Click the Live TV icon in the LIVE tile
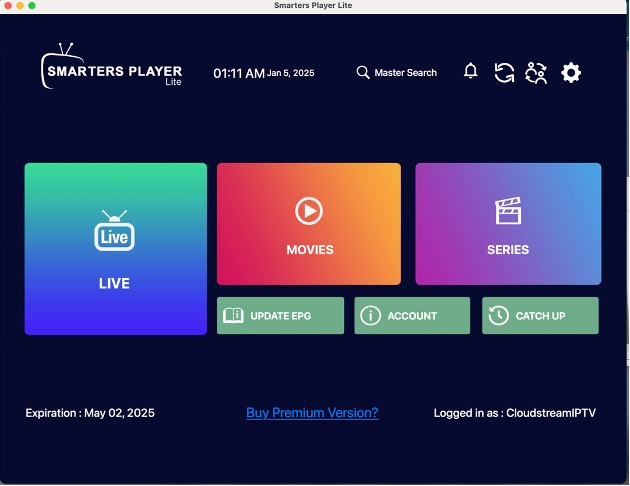Image resolution: width=630 pixels, height=486 pixels. pos(115,231)
